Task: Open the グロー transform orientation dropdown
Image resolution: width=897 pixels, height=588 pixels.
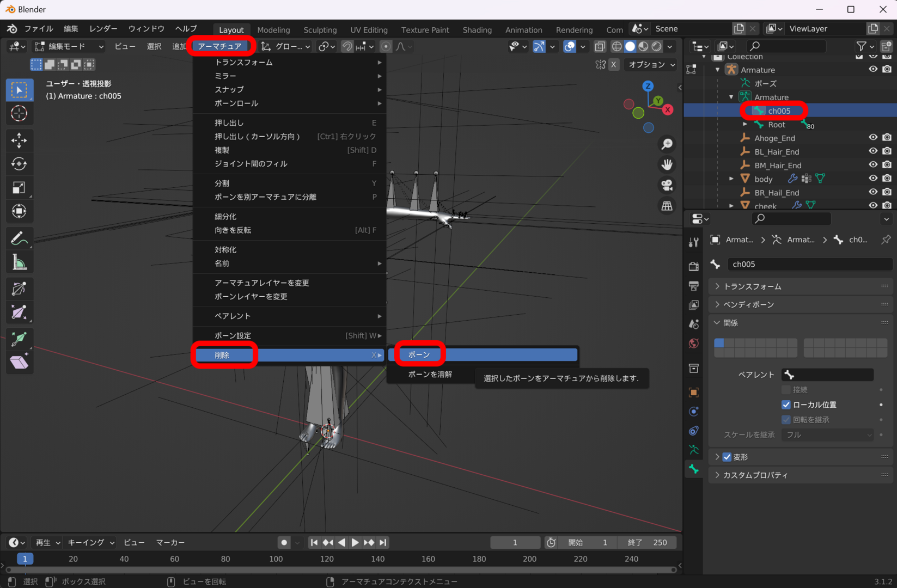Action: [x=285, y=46]
